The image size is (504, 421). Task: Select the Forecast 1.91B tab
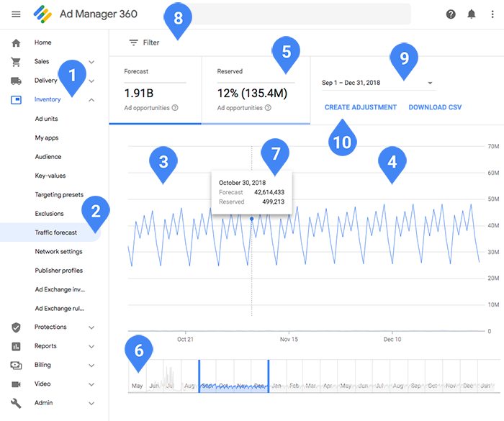156,90
